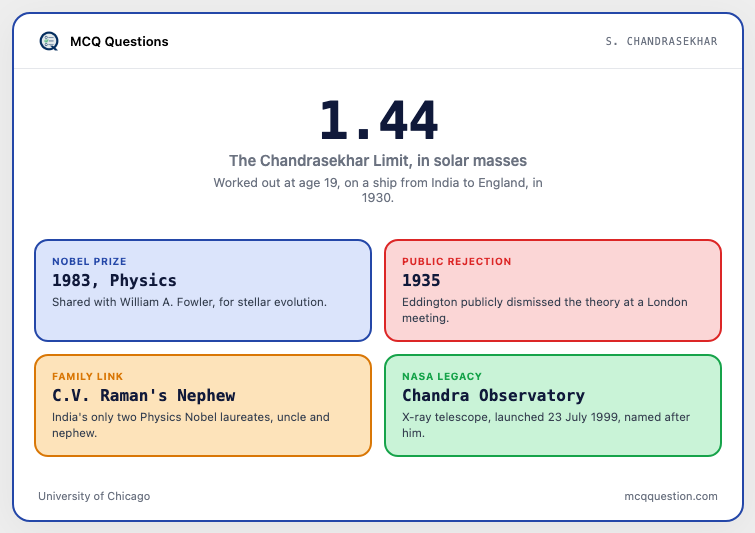Select the Chandrasekhar Limit subtitle
Screen dimensions: 755x533
(378, 160)
